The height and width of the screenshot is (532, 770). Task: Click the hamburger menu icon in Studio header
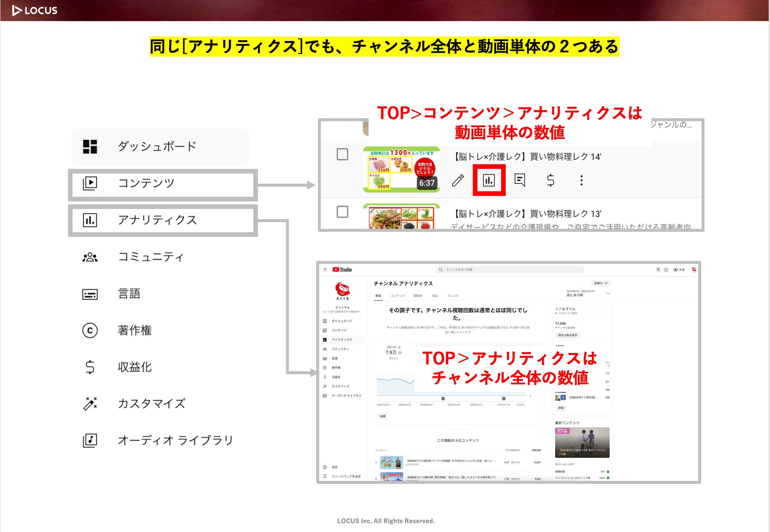point(325,269)
